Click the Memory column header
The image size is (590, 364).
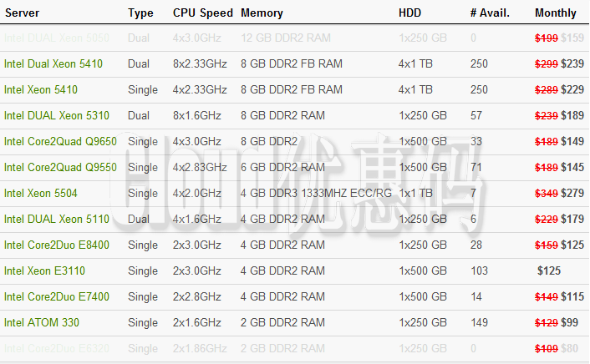pyautogui.click(x=262, y=13)
